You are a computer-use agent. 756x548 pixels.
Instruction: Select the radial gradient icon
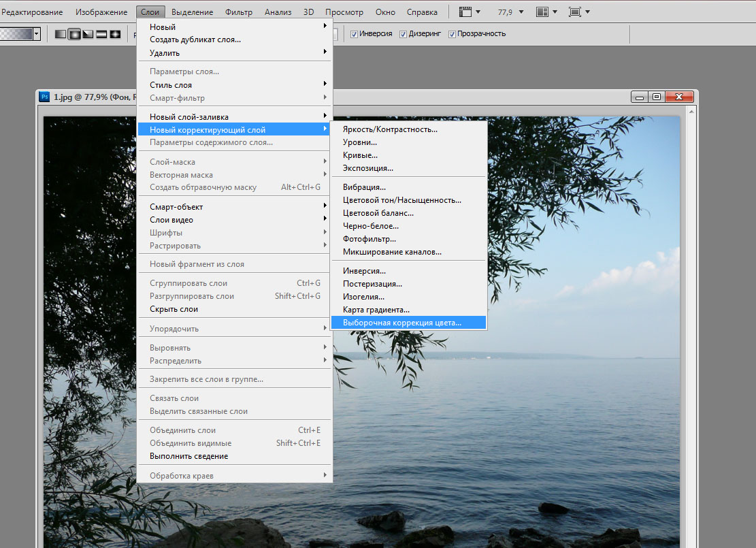click(x=74, y=34)
